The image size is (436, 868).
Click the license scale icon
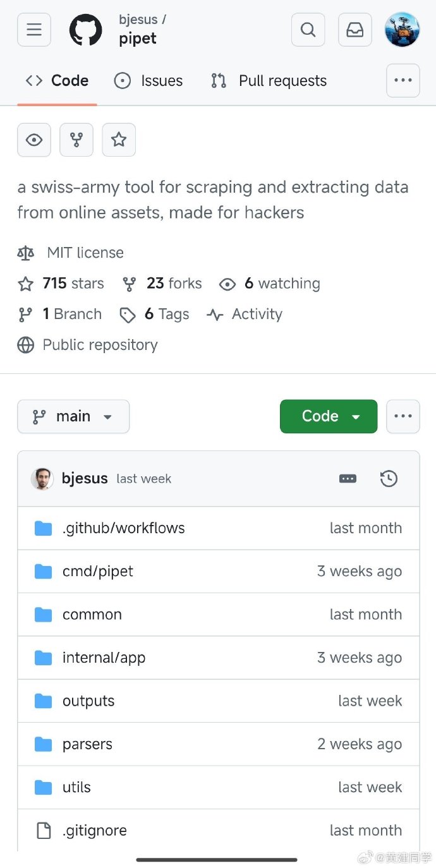coord(25,253)
